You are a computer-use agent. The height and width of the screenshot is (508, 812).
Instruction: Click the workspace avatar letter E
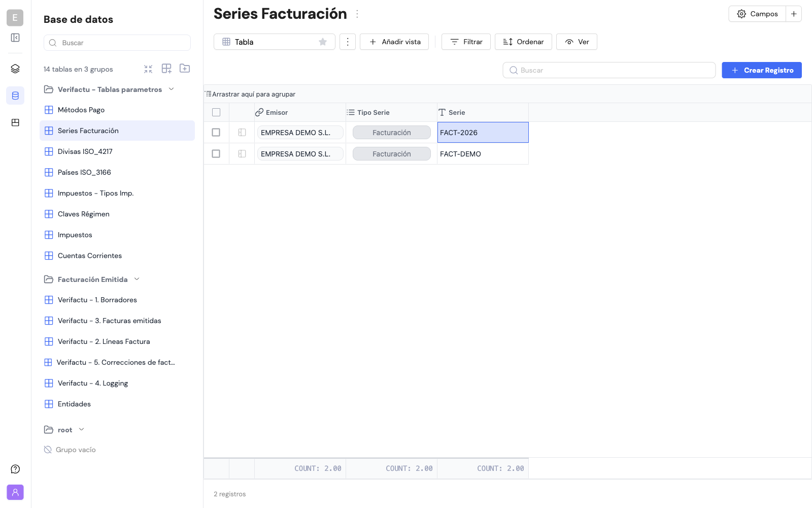point(15,18)
